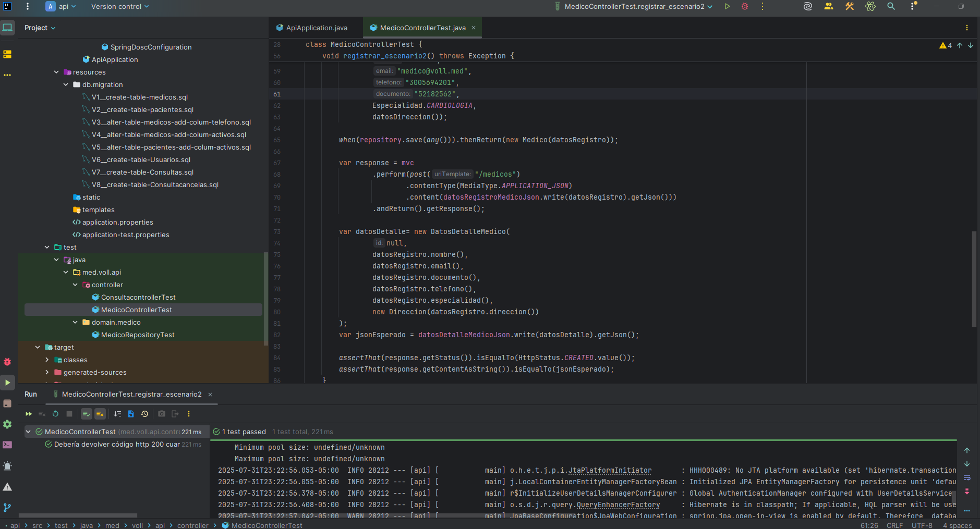Expand the classes folder
980x529 pixels.
(47, 360)
